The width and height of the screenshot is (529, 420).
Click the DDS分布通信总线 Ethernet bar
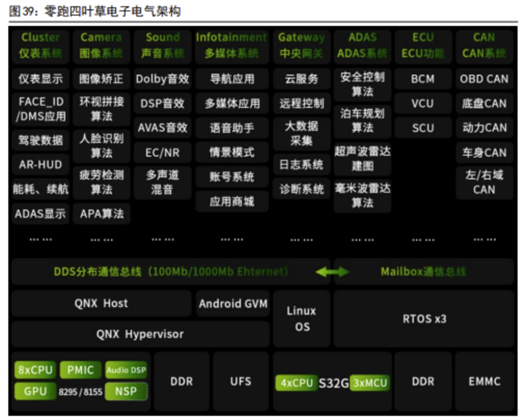tap(171, 271)
